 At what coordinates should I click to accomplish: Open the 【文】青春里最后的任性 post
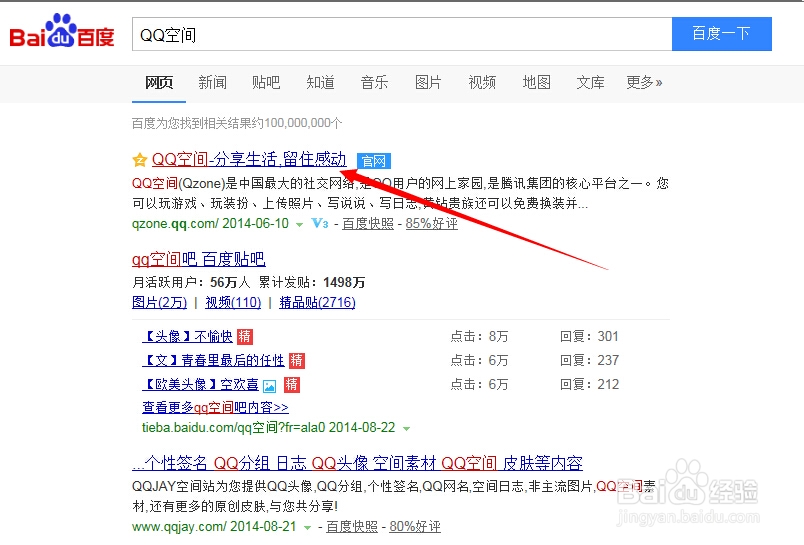coord(213,360)
